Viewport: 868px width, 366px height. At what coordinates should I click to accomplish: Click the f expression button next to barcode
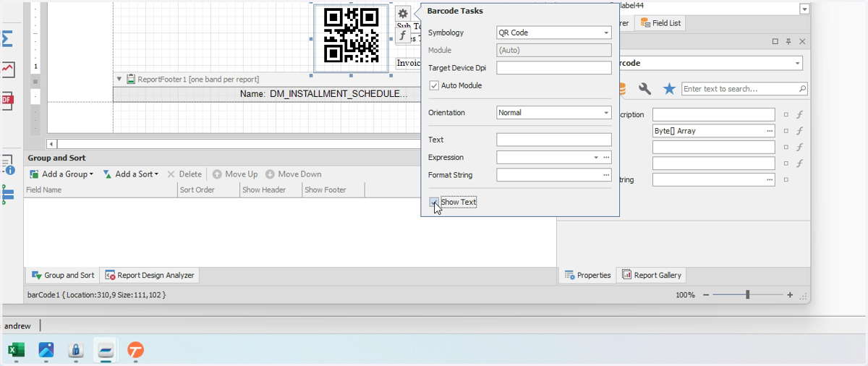click(403, 35)
